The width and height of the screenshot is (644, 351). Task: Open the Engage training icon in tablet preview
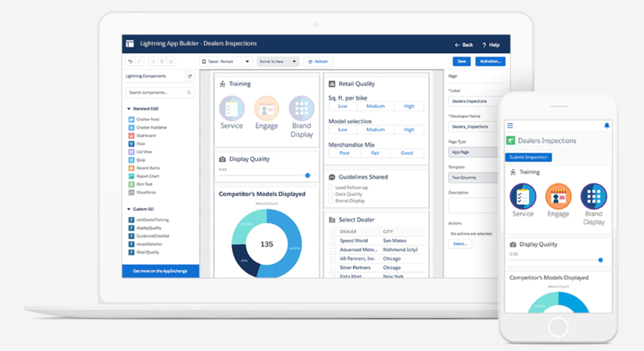[267, 108]
